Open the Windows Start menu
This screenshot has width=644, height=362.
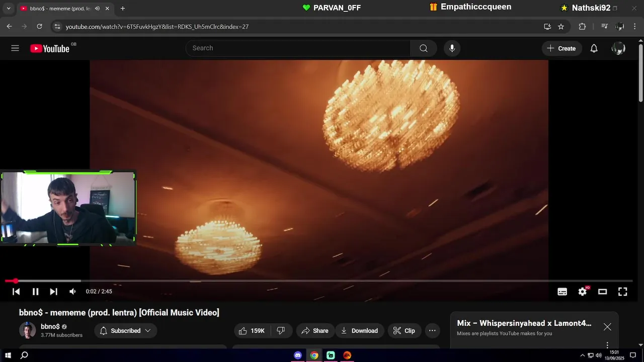click(8, 355)
